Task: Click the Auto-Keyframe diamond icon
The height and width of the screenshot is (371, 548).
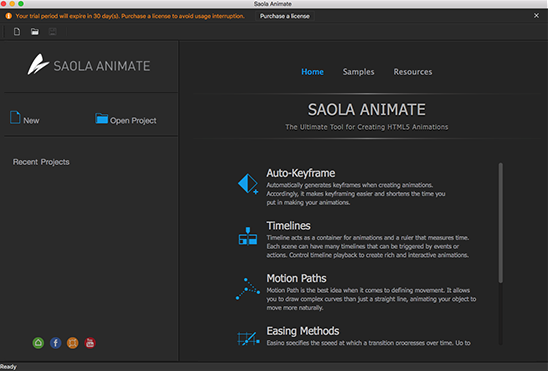Action: [248, 183]
